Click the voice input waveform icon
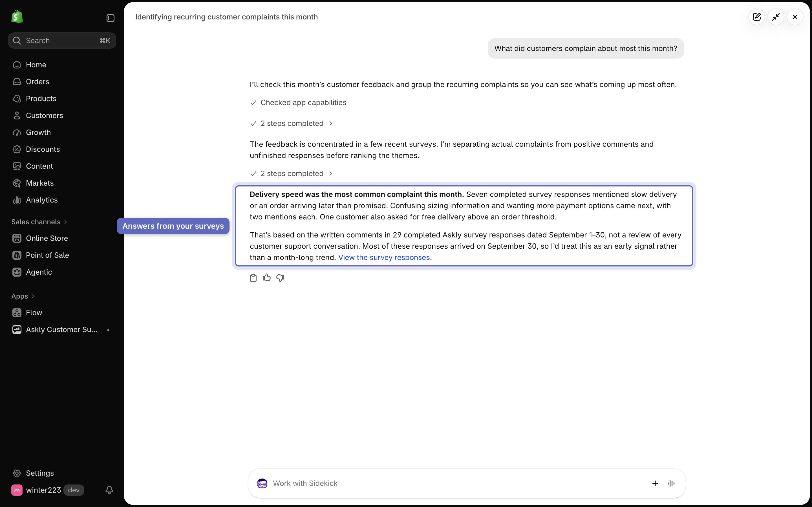 [x=671, y=483]
